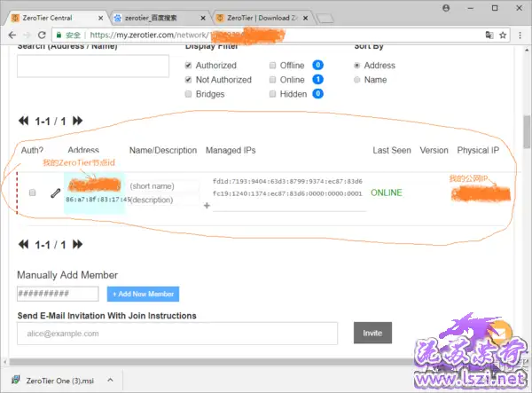Enable the Online filter checkbox
The height and width of the screenshot is (393, 532).
pos(272,80)
